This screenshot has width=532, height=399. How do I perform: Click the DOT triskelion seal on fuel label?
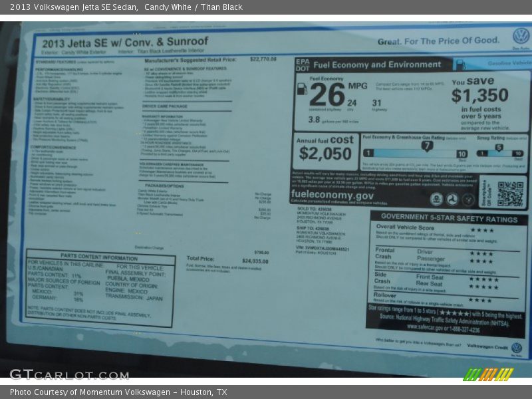click(452, 199)
